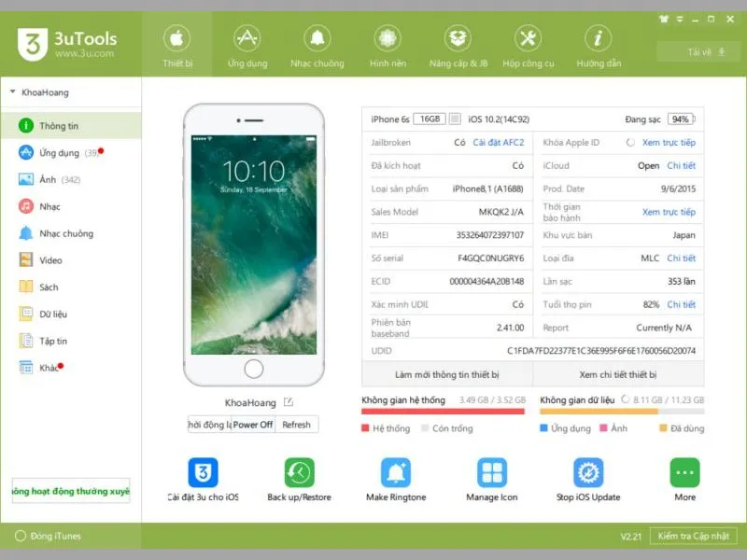The width and height of the screenshot is (747, 560).
Task: Open Back up/Restore tool
Action: point(299,480)
